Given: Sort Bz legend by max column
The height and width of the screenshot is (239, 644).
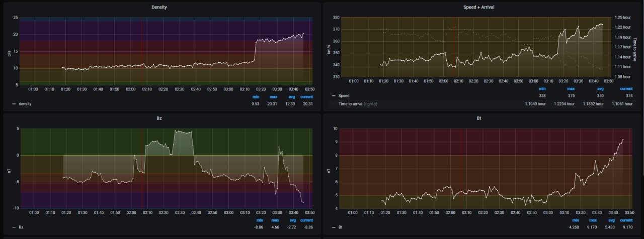Looking at the screenshot, I should pyautogui.click(x=275, y=220).
